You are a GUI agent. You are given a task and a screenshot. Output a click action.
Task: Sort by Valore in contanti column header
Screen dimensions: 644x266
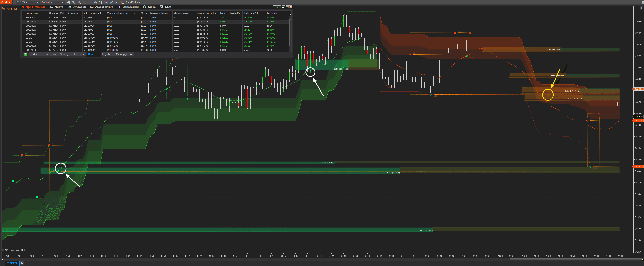[94, 13]
